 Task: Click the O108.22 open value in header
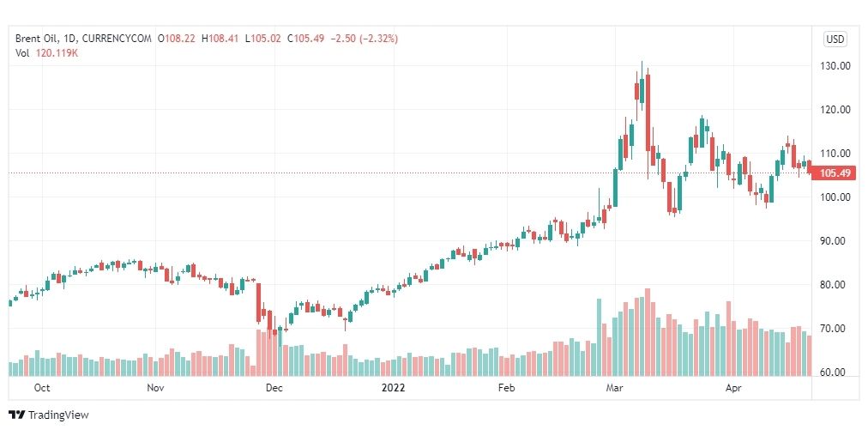coord(177,39)
